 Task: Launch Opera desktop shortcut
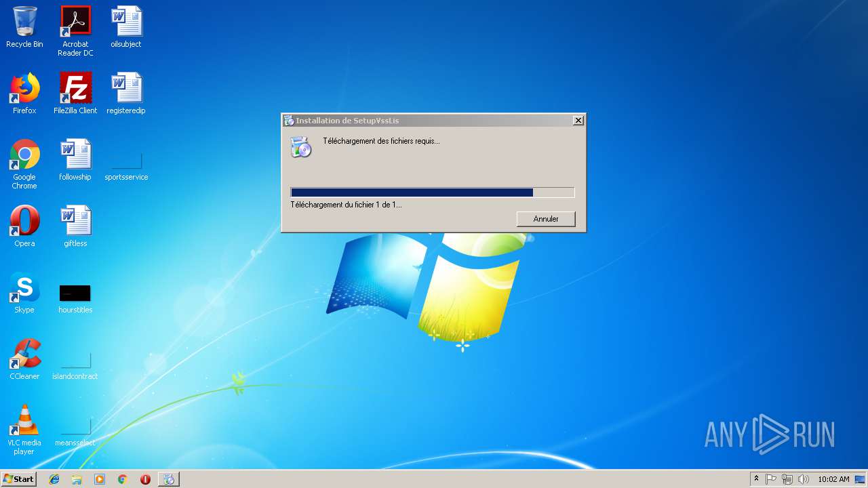[24, 226]
